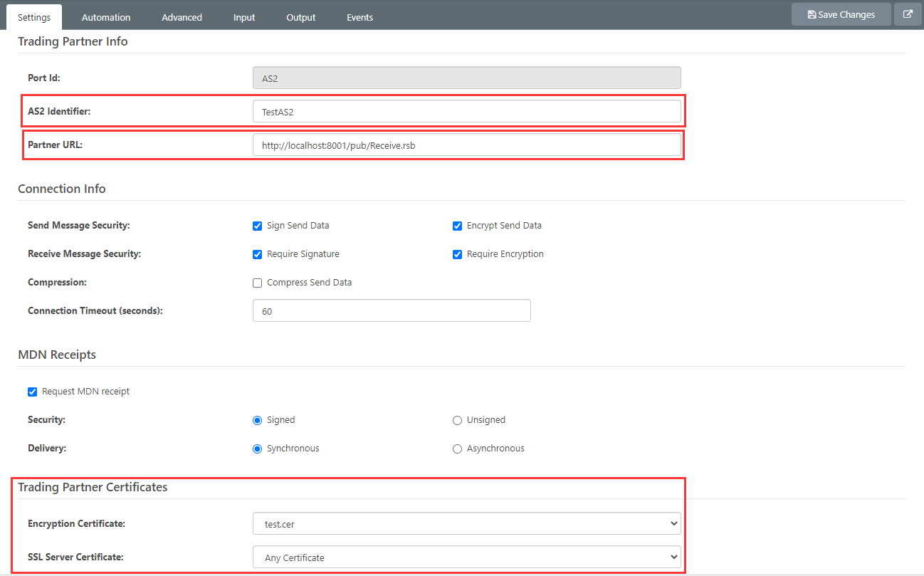Open the Events tab

pos(359,17)
